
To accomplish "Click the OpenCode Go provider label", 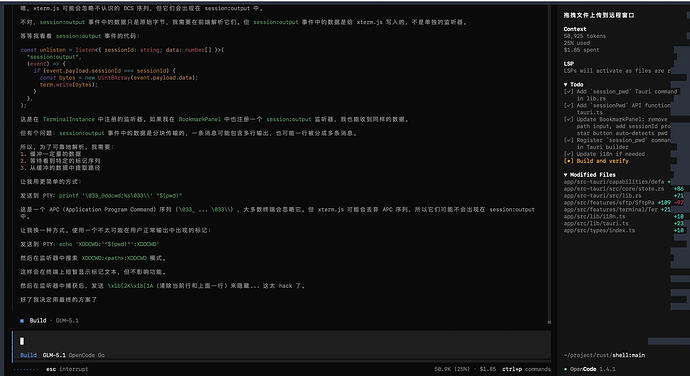I will click(87, 355).
